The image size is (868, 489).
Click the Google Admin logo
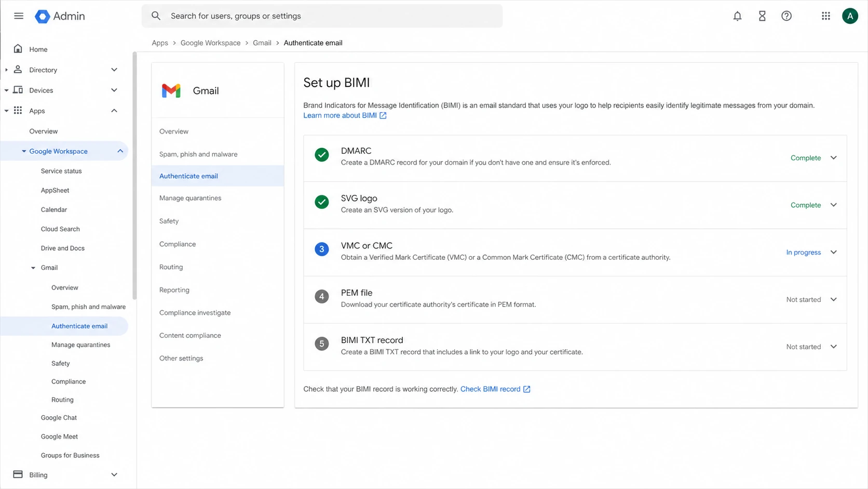[x=60, y=16]
